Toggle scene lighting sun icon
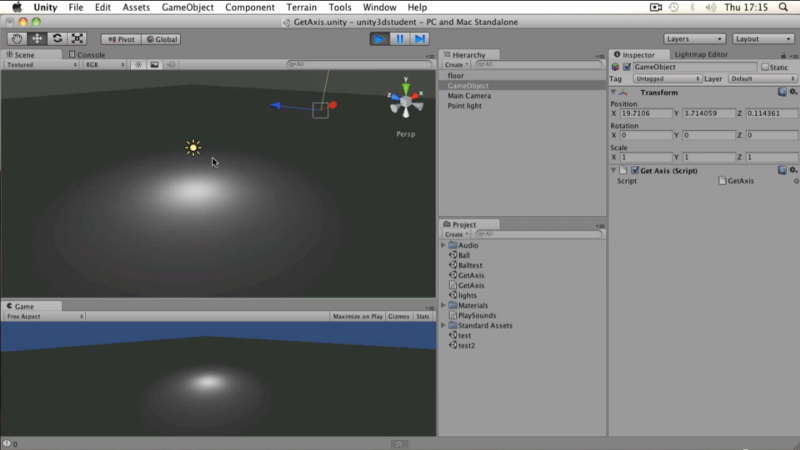The image size is (800, 450). [138, 65]
